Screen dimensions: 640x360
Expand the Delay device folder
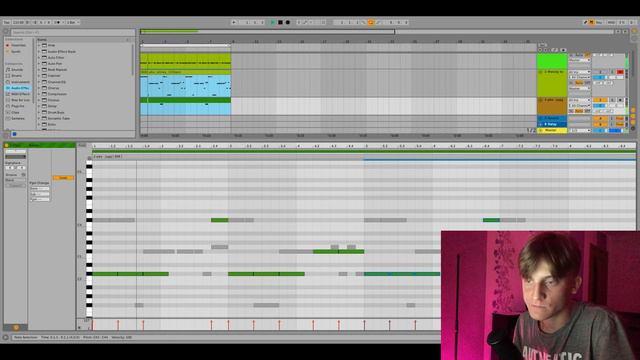pyautogui.click(x=39, y=106)
